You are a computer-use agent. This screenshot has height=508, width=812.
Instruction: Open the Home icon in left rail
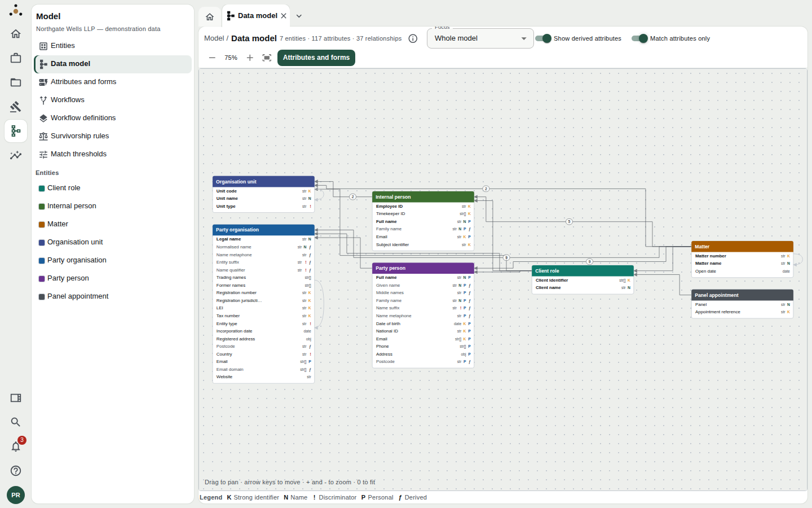(16, 34)
